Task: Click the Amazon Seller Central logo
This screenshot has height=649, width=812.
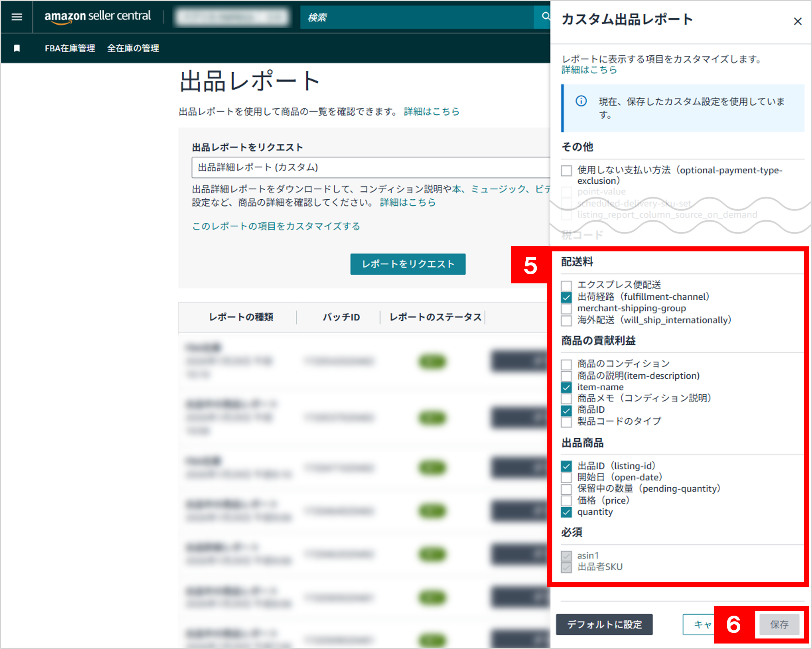Action: coord(97,16)
